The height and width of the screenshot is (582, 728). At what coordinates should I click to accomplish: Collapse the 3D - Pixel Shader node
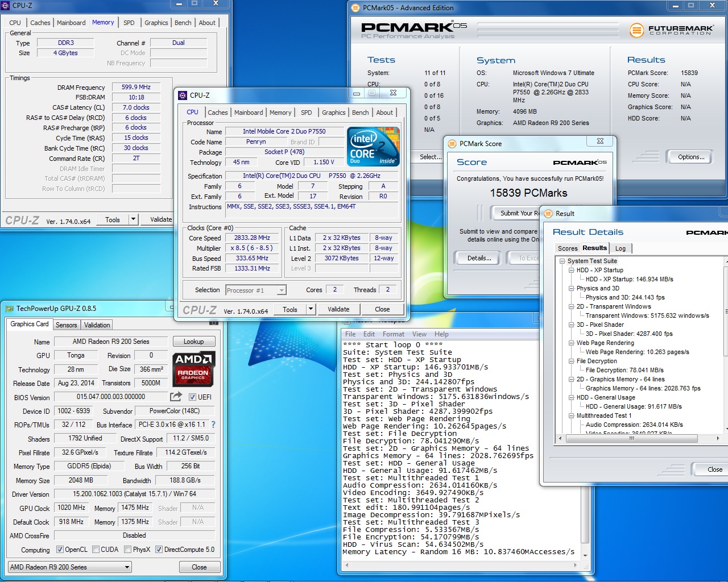(x=571, y=325)
